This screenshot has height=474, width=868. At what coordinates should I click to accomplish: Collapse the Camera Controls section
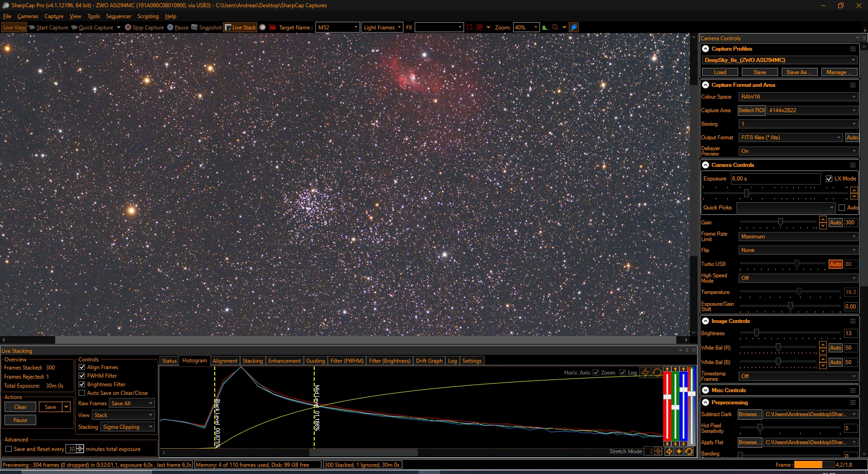tap(706, 165)
